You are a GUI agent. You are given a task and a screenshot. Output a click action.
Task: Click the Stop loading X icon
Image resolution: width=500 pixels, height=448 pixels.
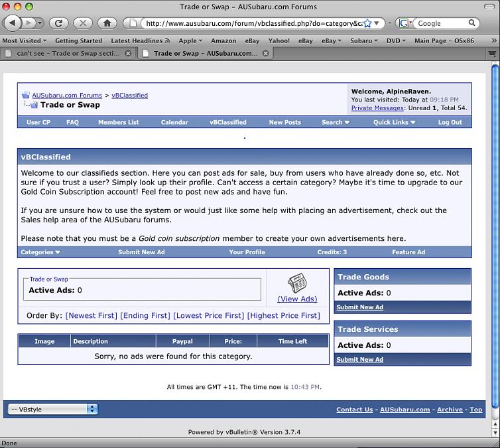[83, 23]
